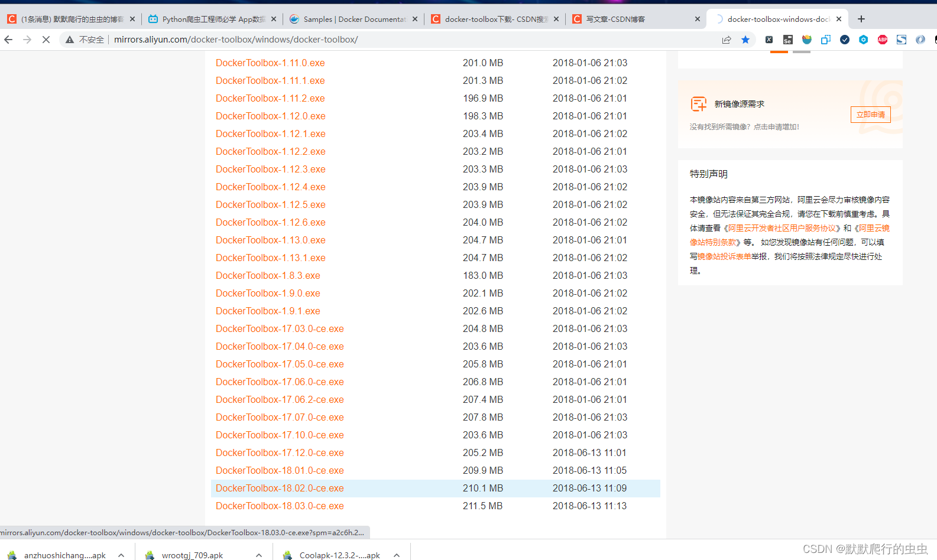Open the ABP adblock extension icon

[x=883, y=40]
